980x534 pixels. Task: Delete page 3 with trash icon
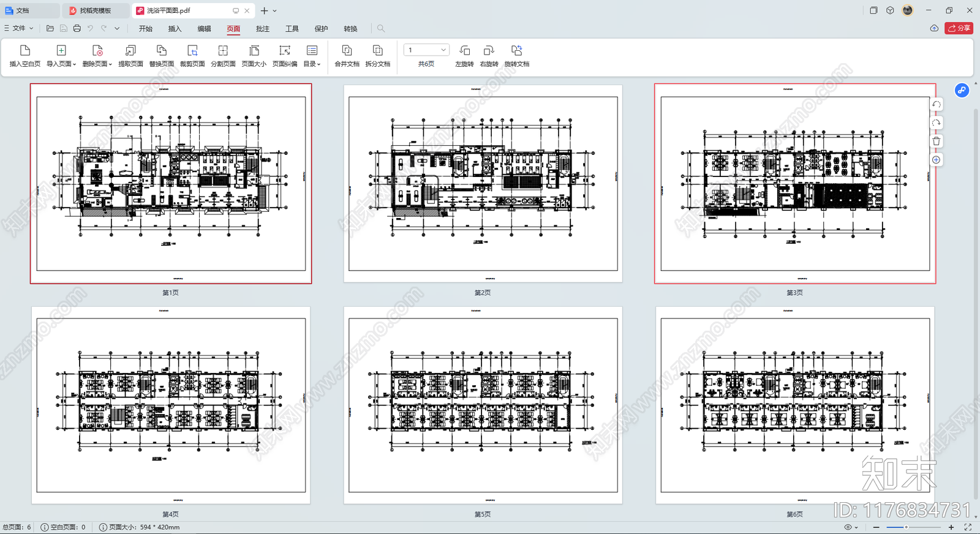937,141
